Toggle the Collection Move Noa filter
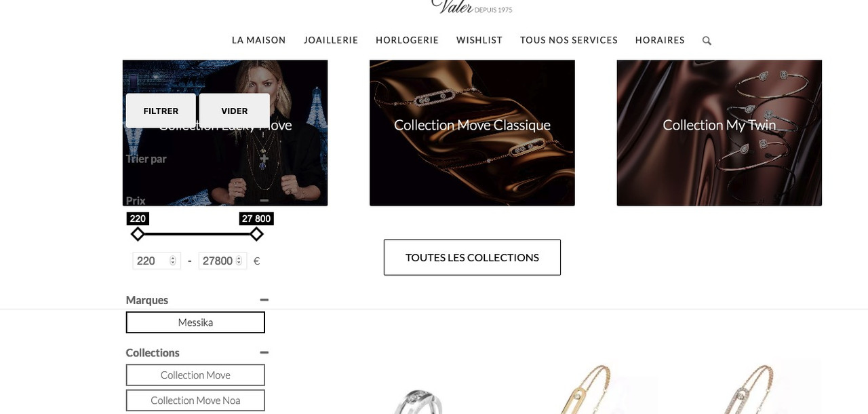The width and height of the screenshot is (868, 414). 195,400
